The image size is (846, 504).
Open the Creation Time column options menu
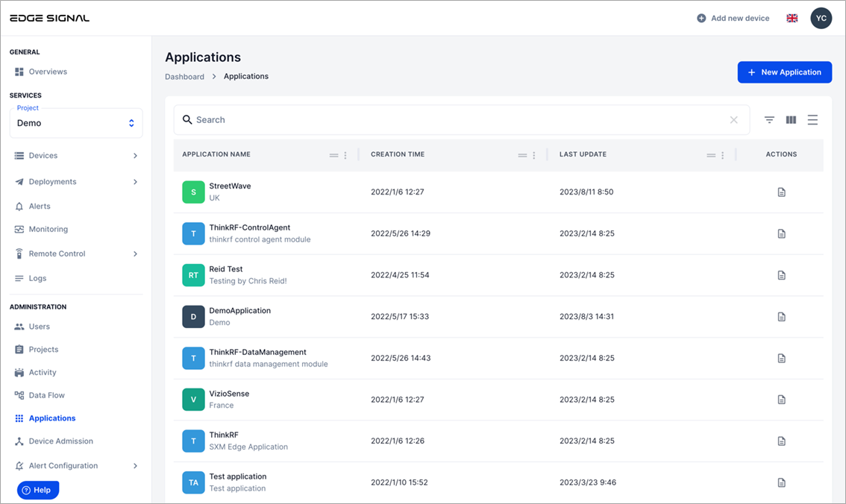tap(534, 155)
